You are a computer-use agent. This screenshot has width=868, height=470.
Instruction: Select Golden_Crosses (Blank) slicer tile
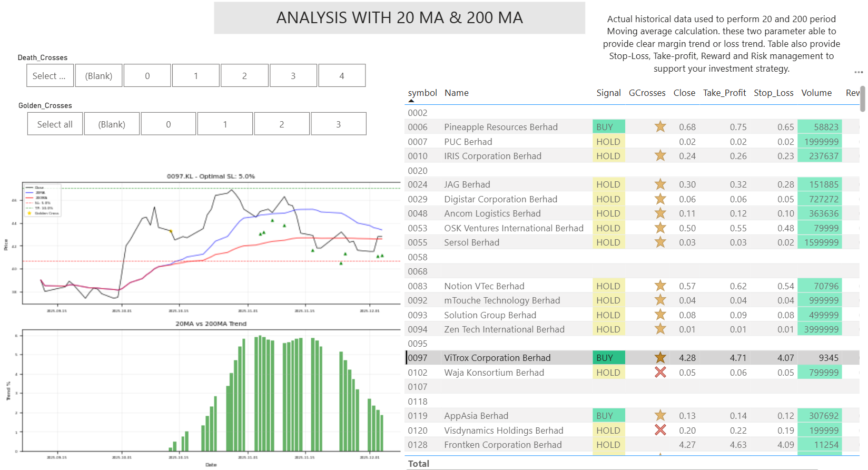click(112, 124)
